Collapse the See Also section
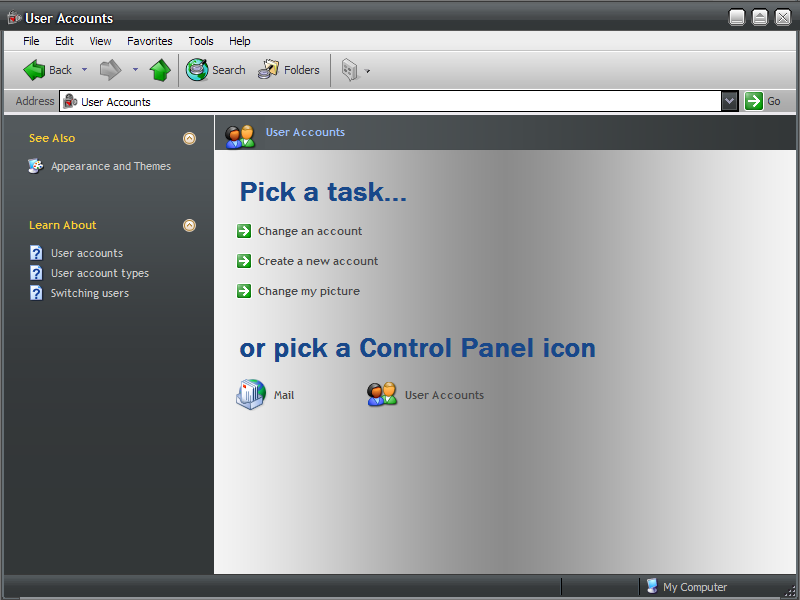Image resolution: width=800 pixels, height=600 pixels. [x=189, y=138]
